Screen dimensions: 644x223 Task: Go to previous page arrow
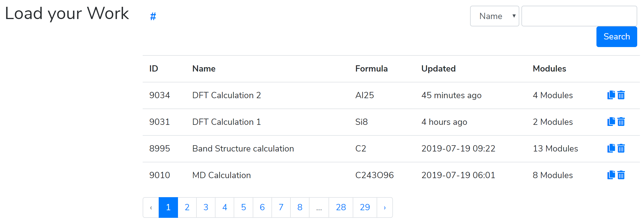pyautogui.click(x=151, y=207)
